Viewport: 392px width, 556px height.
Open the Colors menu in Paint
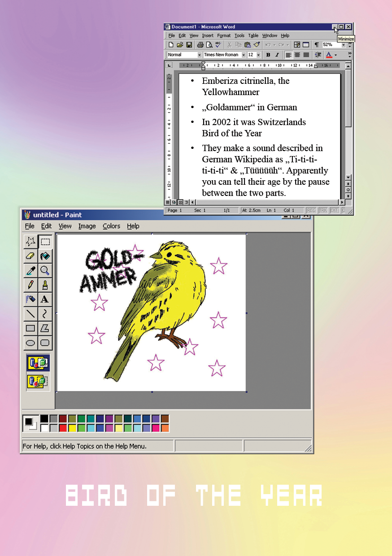(x=111, y=226)
